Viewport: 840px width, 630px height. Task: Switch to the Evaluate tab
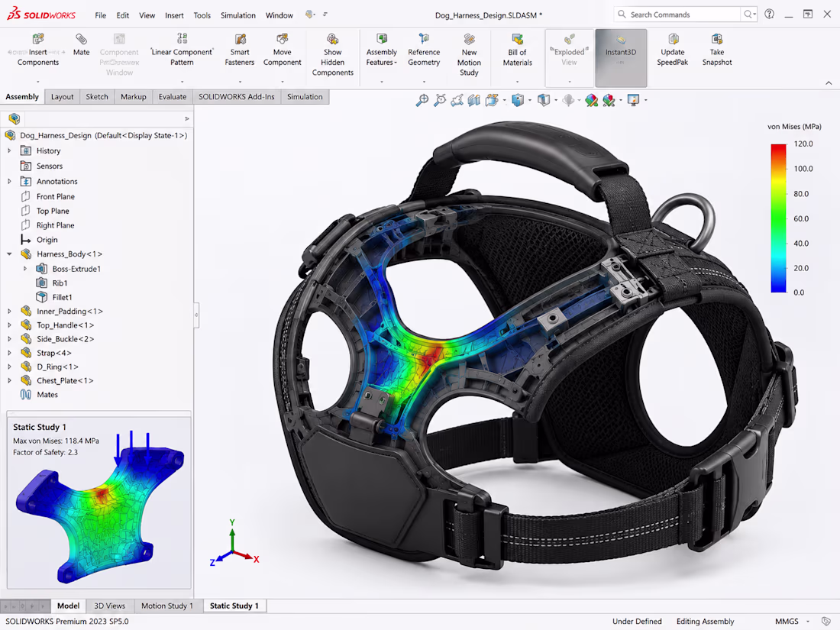173,97
